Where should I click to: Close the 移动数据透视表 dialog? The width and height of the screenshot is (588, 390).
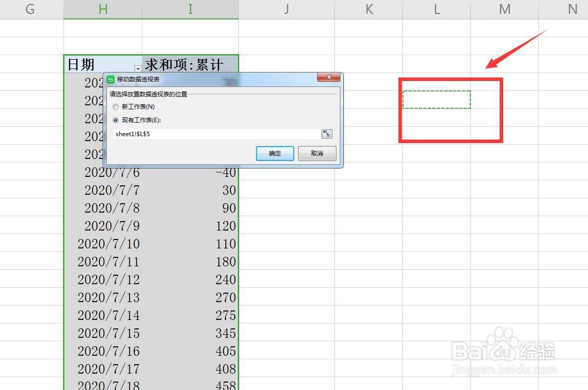pos(329,78)
